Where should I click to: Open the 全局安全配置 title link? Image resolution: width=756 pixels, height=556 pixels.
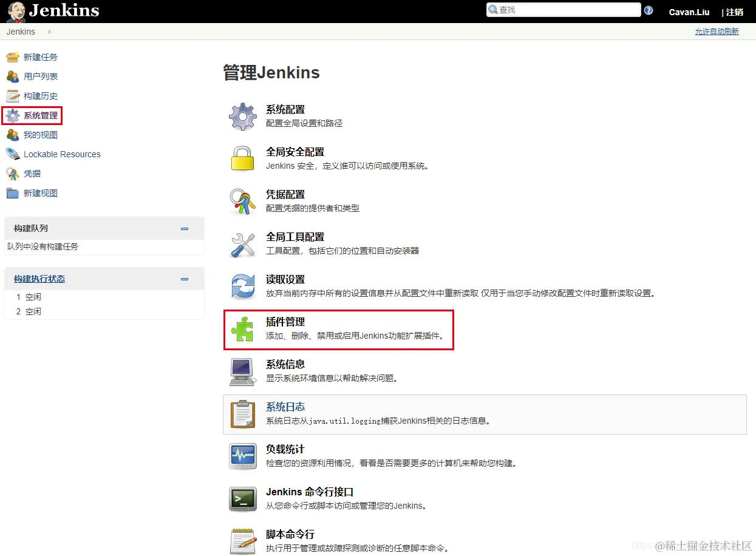click(x=295, y=152)
